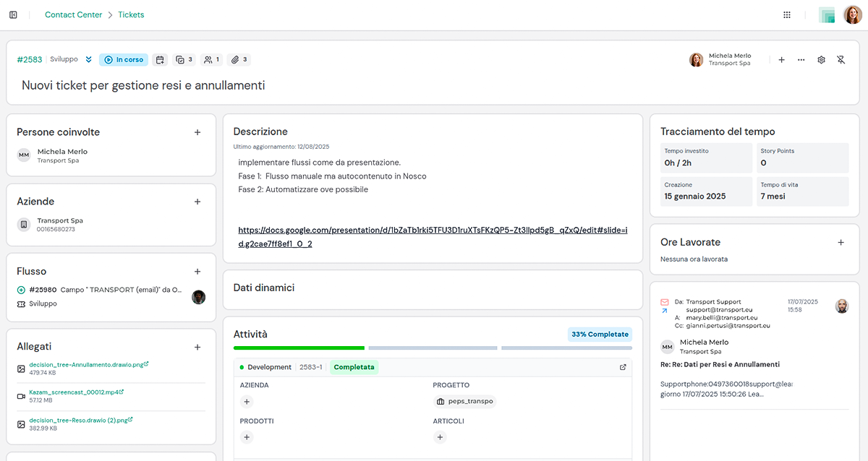Viewport: 868px width, 461px height.
Task: Open ticket settings gear icon
Action: coord(821,60)
